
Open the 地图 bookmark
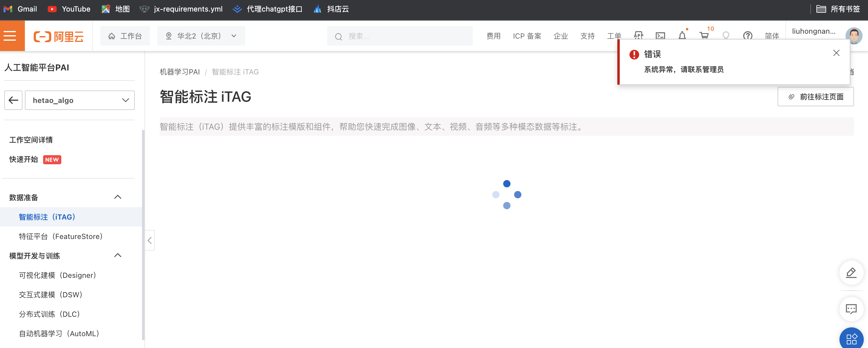click(116, 9)
